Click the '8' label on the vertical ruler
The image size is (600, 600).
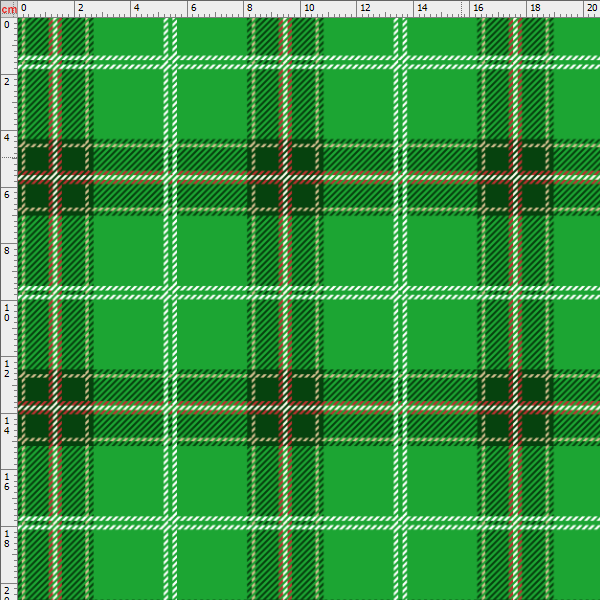click(x=7, y=251)
